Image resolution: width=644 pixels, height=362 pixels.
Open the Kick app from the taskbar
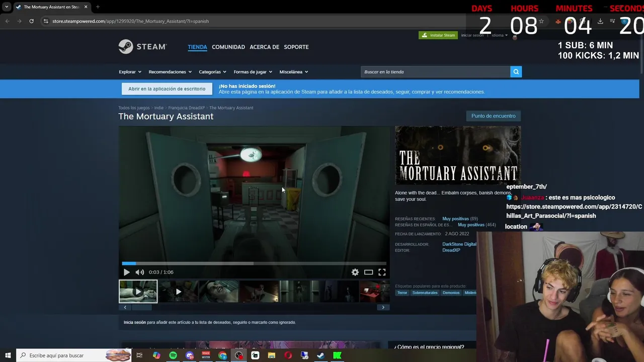point(337,355)
